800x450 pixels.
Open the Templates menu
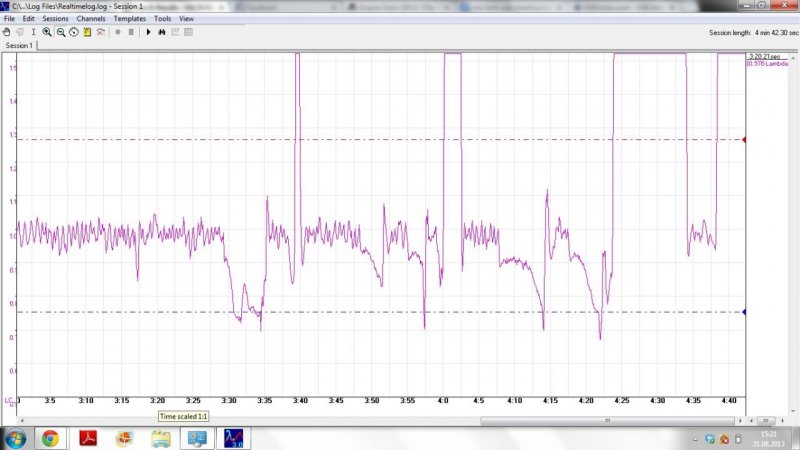pyautogui.click(x=129, y=19)
